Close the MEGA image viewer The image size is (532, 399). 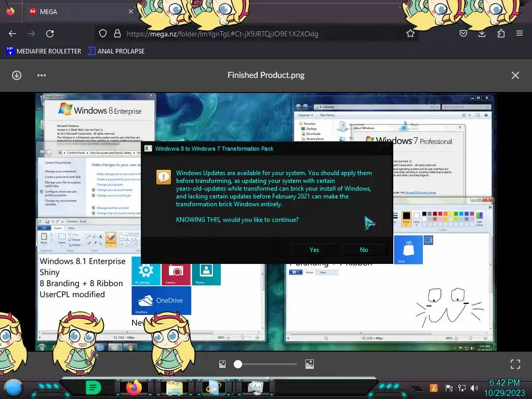[515, 75]
